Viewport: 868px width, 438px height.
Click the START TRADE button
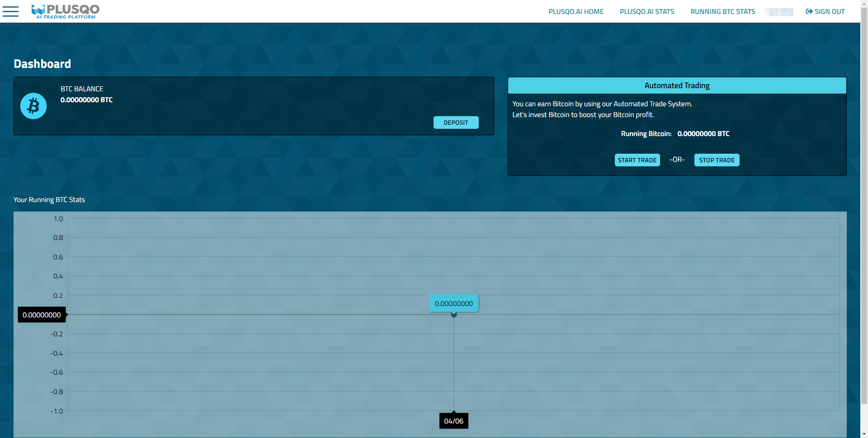(x=637, y=160)
